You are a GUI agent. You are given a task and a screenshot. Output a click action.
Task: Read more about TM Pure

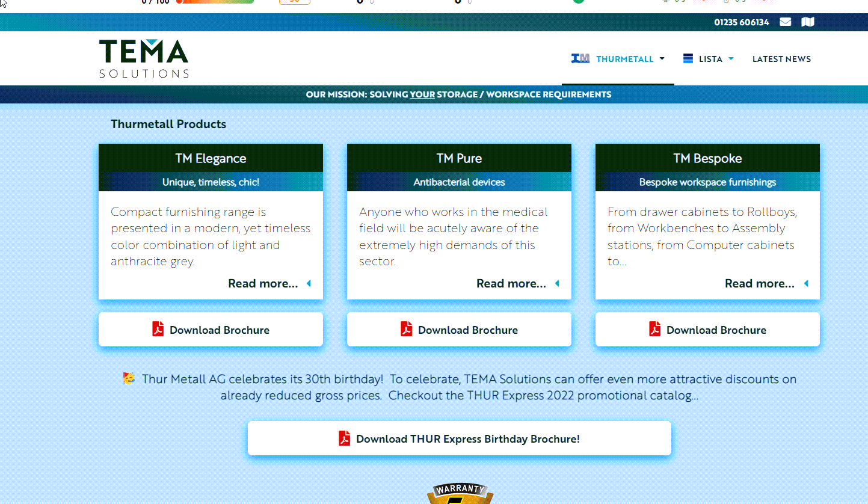point(511,283)
